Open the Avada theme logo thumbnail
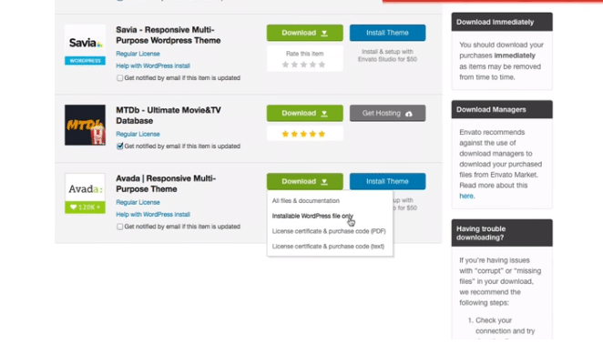 tap(85, 193)
